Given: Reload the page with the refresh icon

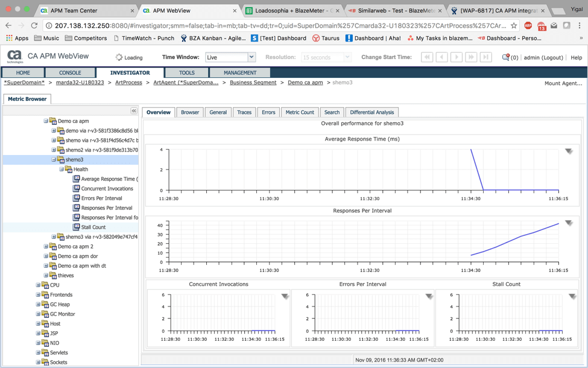Looking at the screenshot, I should [x=34, y=25].
